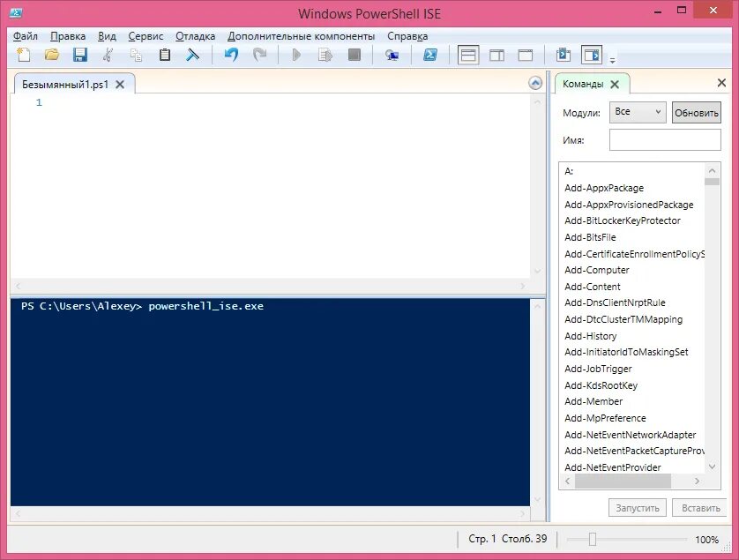This screenshot has height=560, width=739.
Task: Select Add-BitsFile command
Action: click(590, 237)
